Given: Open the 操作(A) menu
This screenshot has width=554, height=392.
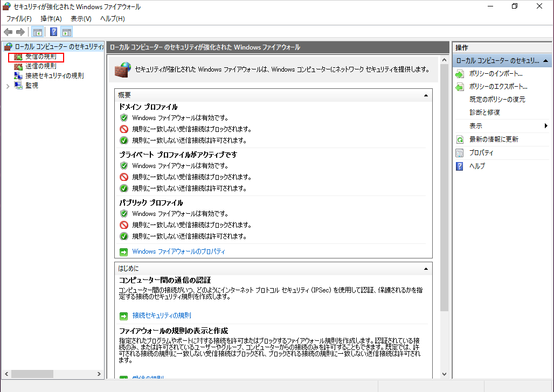Looking at the screenshot, I should tap(51, 19).
